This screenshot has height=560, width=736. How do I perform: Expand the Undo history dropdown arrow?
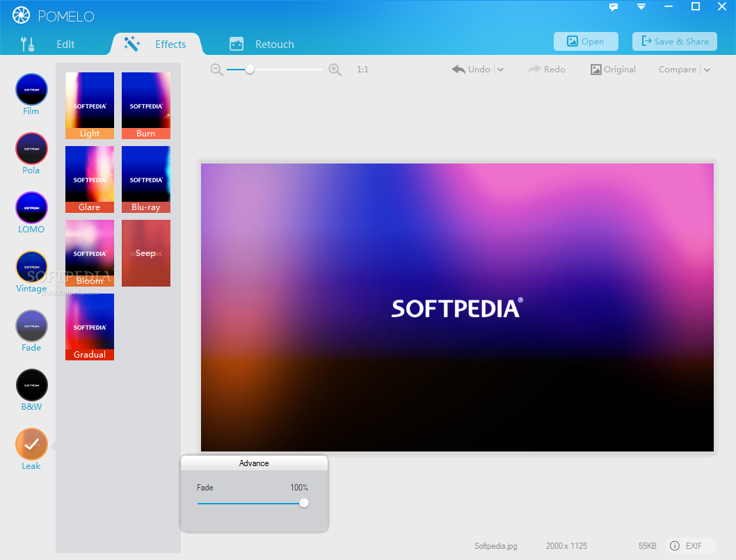(500, 70)
